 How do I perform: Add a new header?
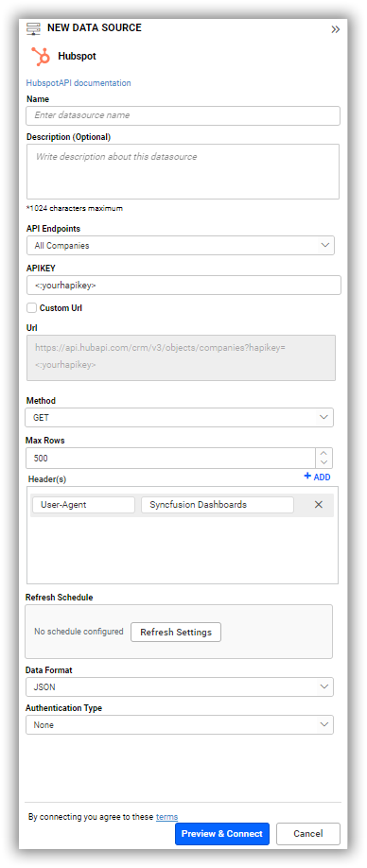[x=317, y=477]
